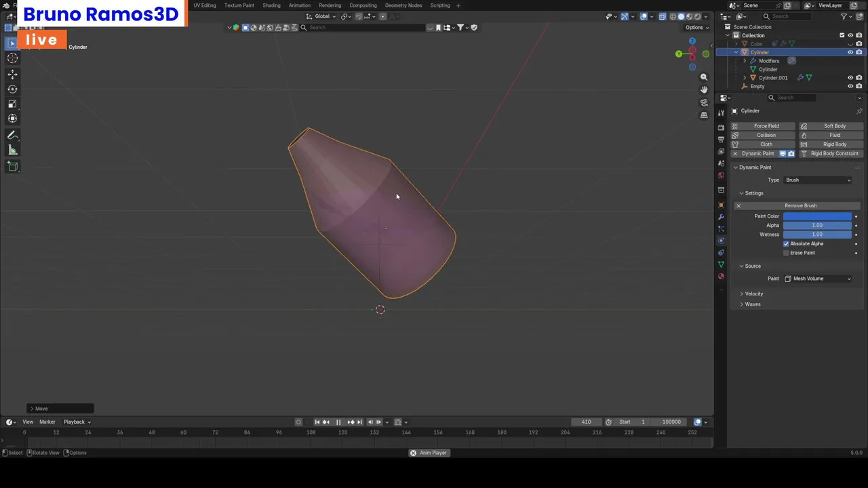The image size is (868, 488).
Task: Select the Measure tool in the toolbar
Action: click(x=12, y=150)
